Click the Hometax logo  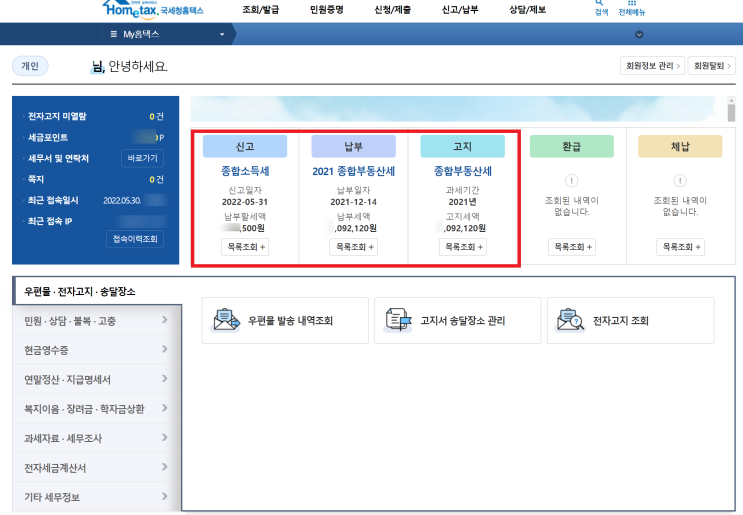[153, 9]
